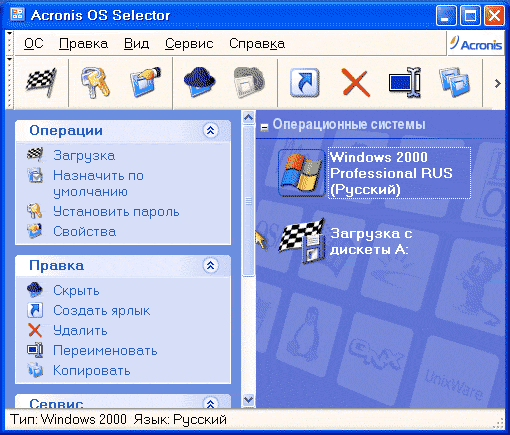Click the Удалить link
This screenshot has width=510, height=435.
80,331
